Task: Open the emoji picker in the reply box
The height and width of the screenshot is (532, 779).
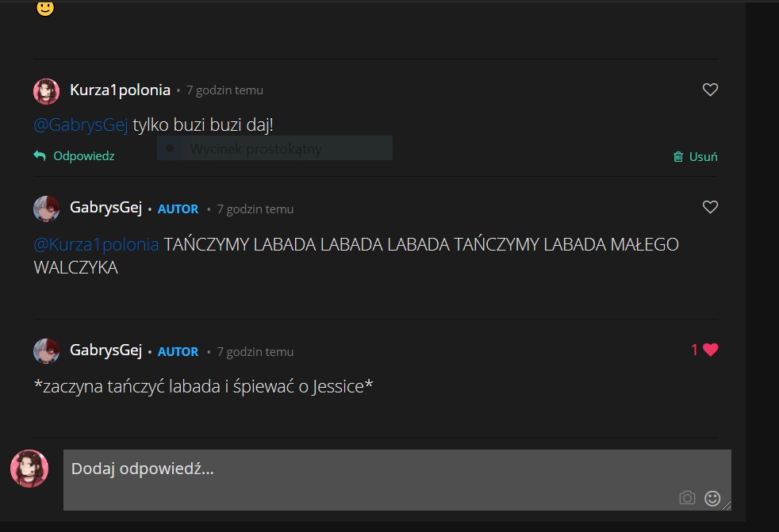Action: tap(712, 498)
